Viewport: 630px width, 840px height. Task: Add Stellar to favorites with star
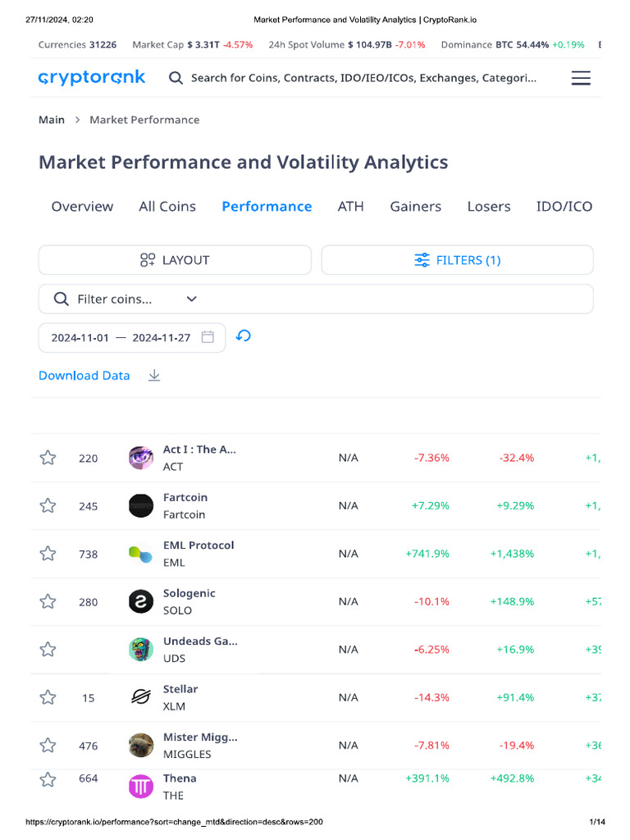click(48, 697)
